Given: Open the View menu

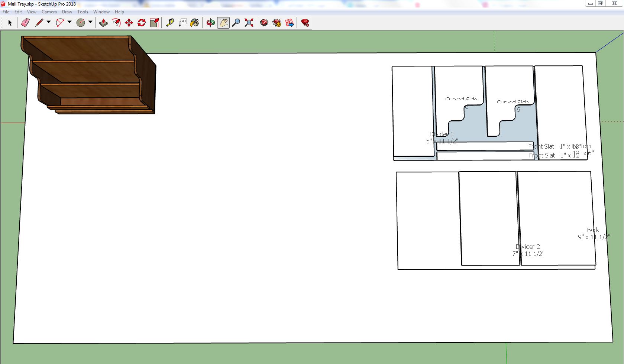Looking at the screenshot, I should pyautogui.click(x=32, y=12).
